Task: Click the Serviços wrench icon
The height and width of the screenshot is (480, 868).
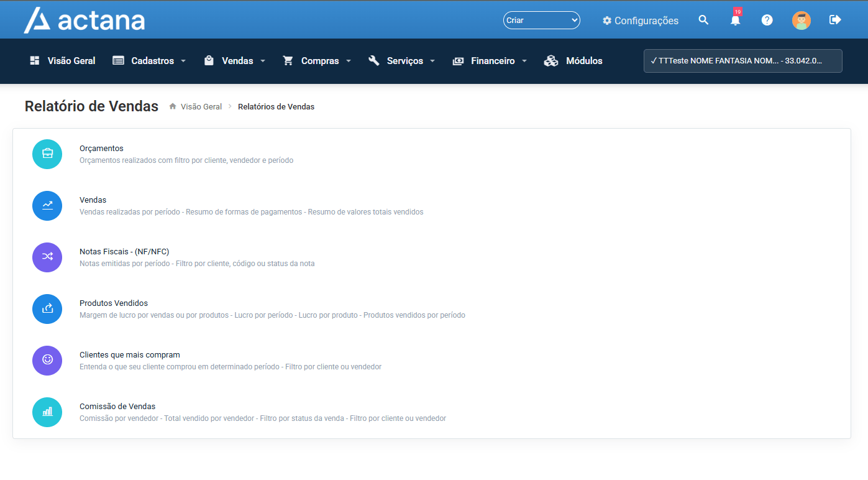Action: click(x=373, y=60)
